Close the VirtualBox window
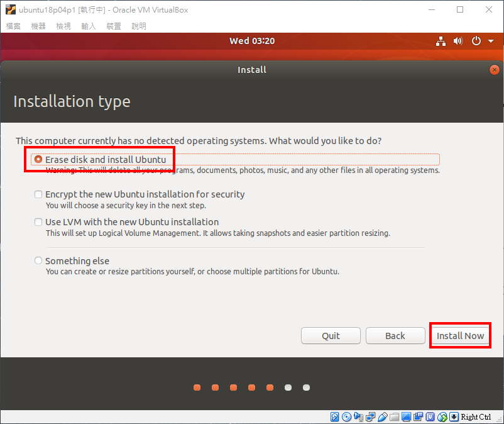 (489, 9)
